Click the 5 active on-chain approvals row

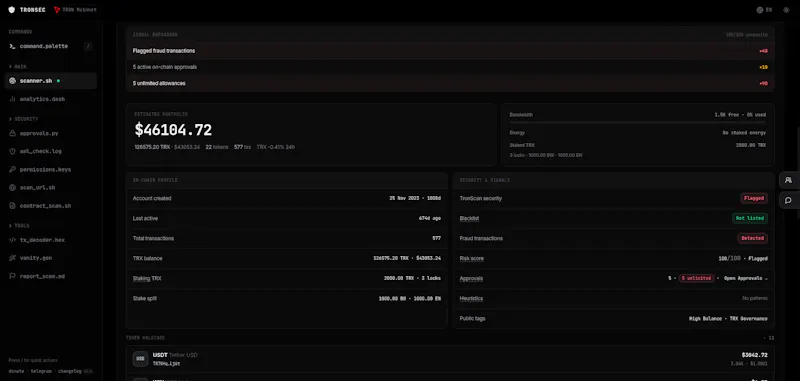coord(450,67)
